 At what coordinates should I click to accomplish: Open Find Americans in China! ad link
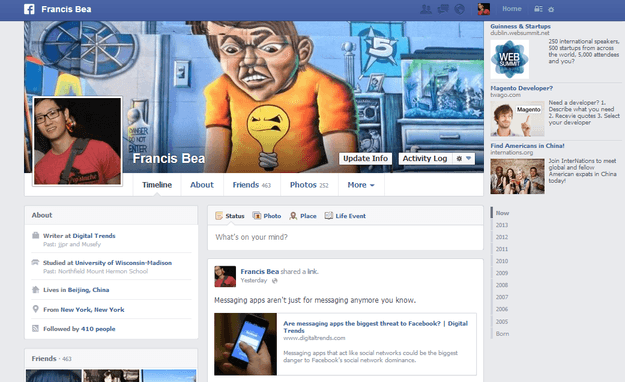[x=527, y=146]
